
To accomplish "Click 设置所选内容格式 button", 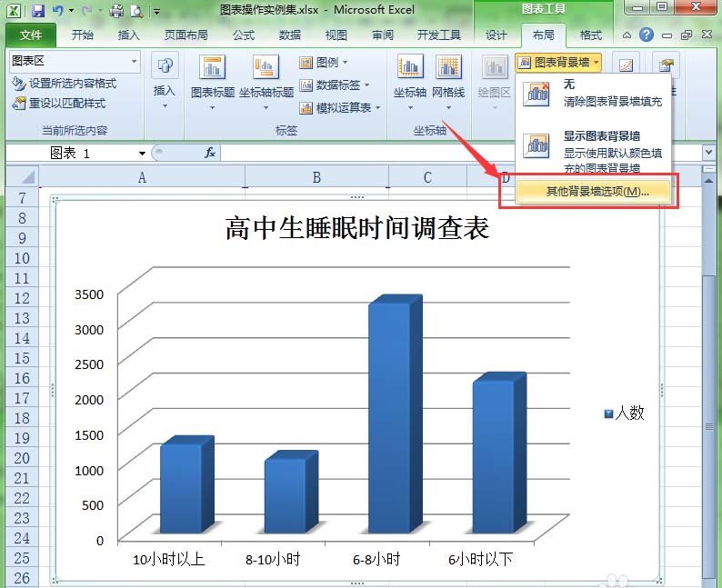I will pyautogui.click(x=65, y=84).
